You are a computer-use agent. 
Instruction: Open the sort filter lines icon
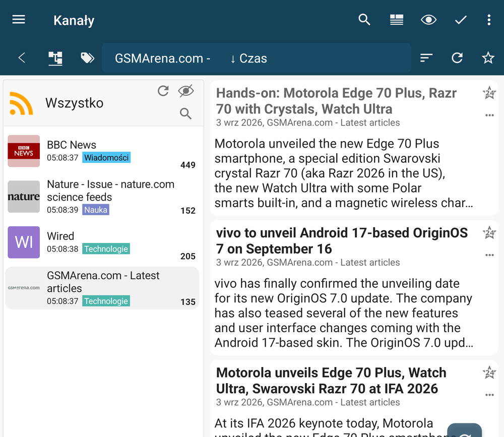(x=426, y=58)
